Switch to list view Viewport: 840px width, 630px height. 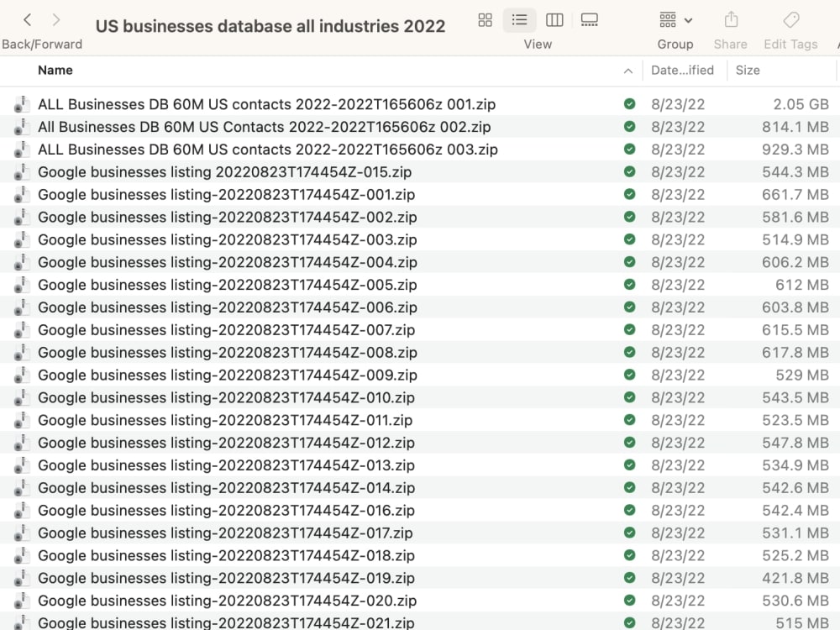pyautogui.click(x=519, y=20)
